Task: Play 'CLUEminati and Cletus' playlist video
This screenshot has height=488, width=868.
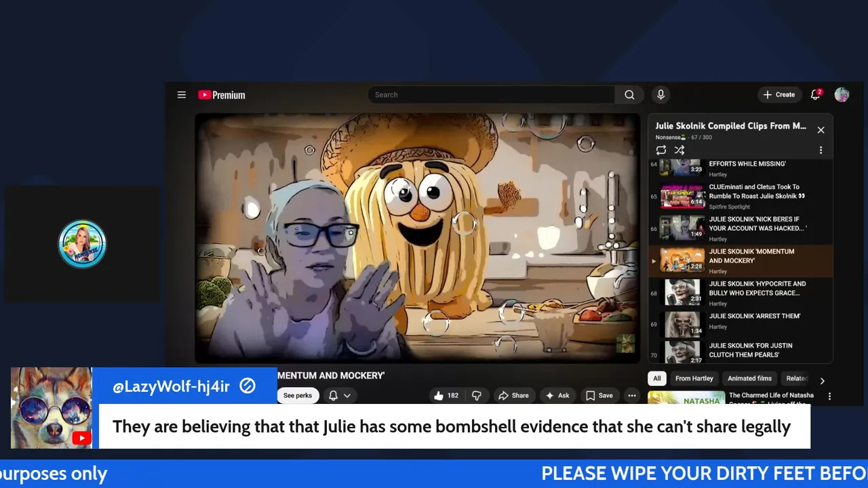Action: coord(741,197)
